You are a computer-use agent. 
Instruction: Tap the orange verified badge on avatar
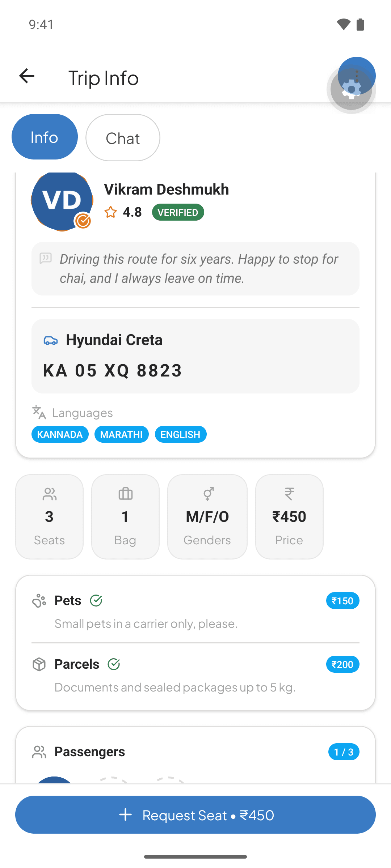coord(83,221)
